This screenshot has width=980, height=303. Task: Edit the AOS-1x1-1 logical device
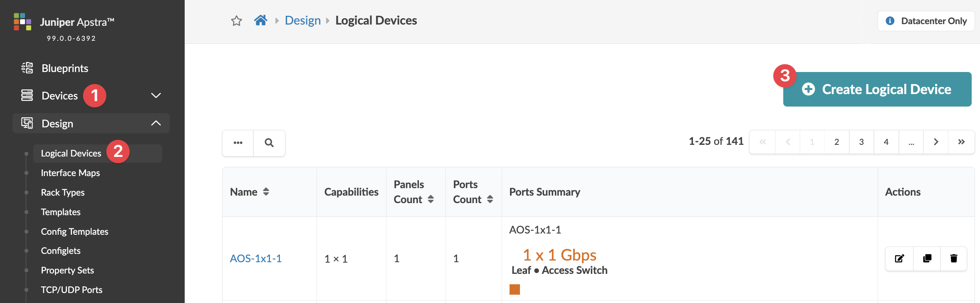coord(899,258)
